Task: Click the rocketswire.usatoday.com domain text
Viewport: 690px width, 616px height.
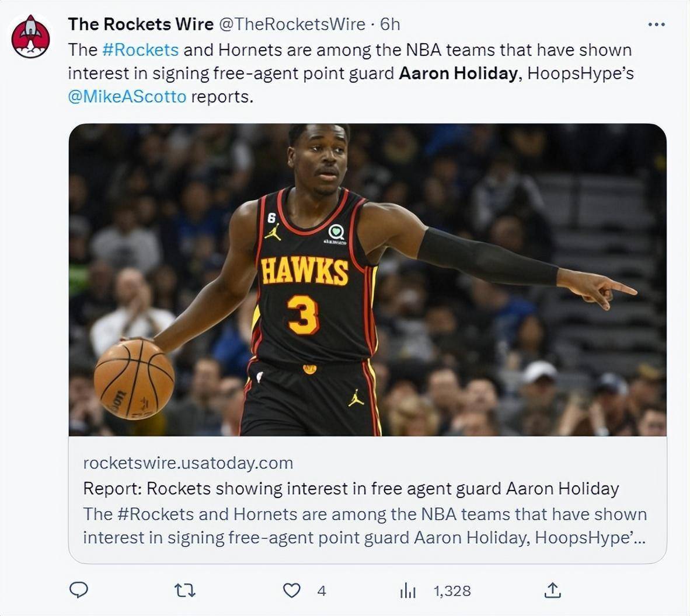Action: [x=188, y=463]
